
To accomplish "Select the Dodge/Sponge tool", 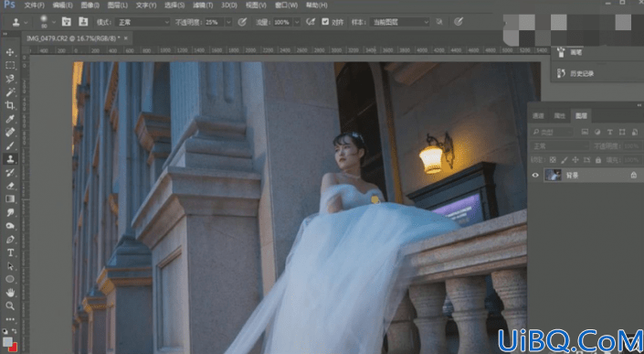I will pos(10,226).
